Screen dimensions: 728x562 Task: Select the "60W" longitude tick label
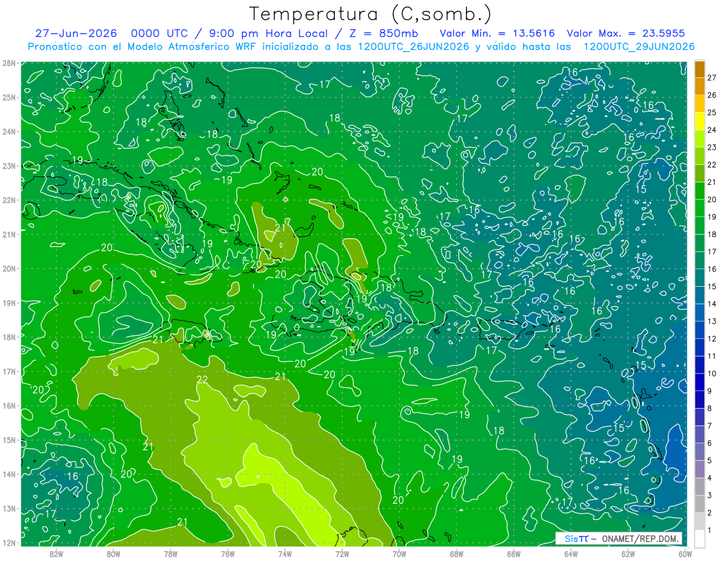click(685, 554)
